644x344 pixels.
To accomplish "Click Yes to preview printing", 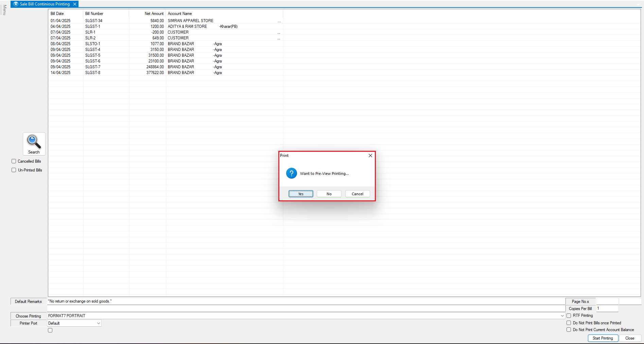I will click(301, 194).
